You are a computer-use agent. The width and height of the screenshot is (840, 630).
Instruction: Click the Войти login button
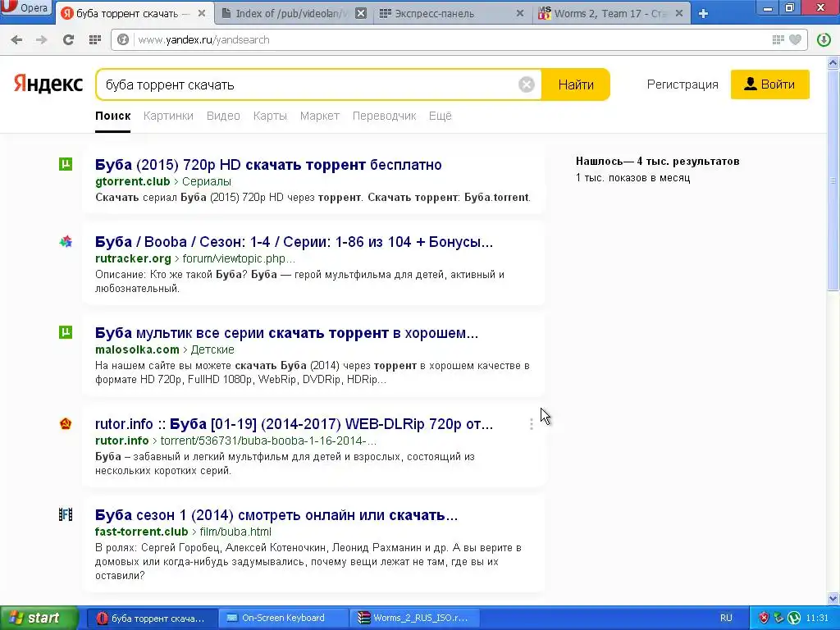[769, 84]
